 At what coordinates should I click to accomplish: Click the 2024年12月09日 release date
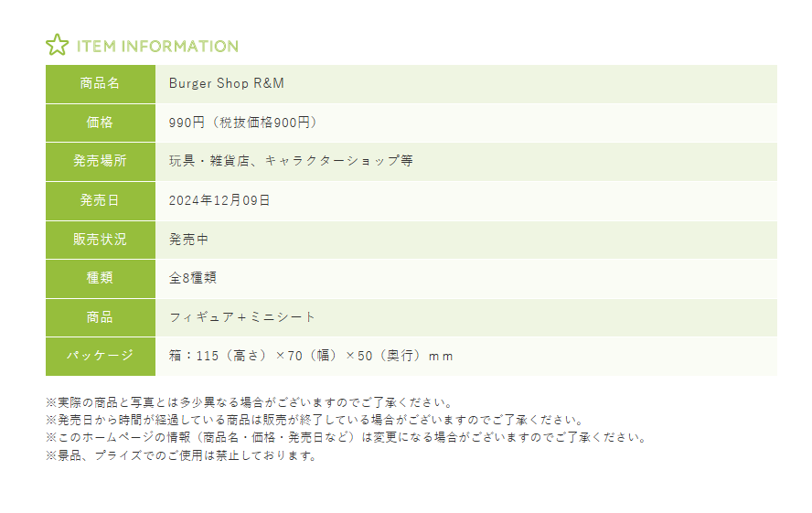(219, 200)
